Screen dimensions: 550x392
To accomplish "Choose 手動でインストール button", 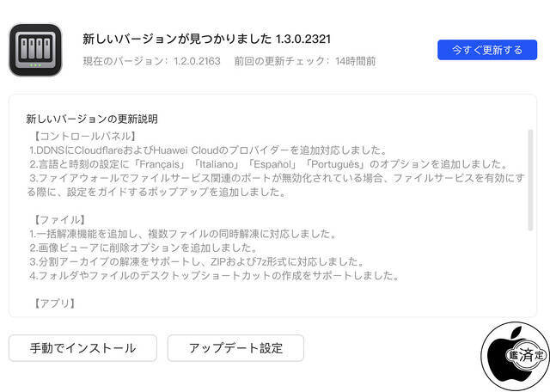I will click(82, 348).
